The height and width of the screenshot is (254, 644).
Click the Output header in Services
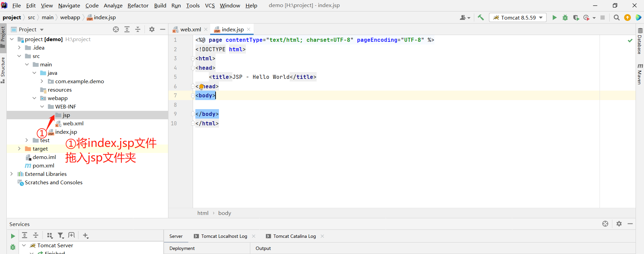263,248
